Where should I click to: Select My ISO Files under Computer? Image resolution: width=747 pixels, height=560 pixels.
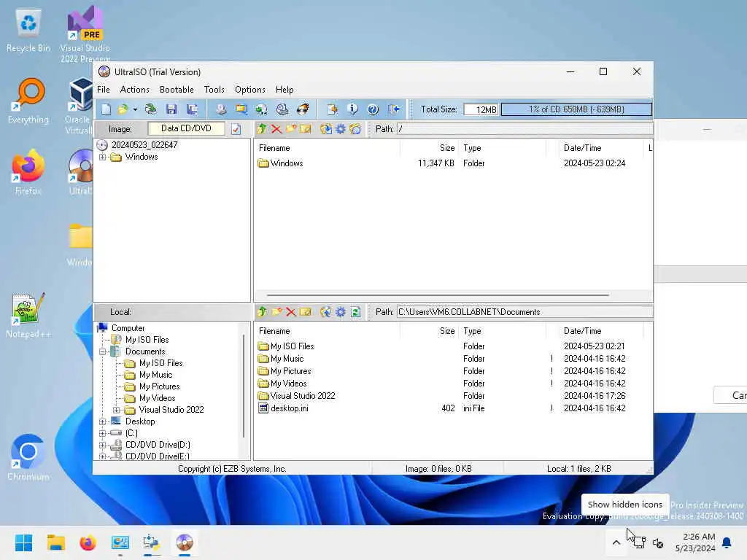pos(147,340)
